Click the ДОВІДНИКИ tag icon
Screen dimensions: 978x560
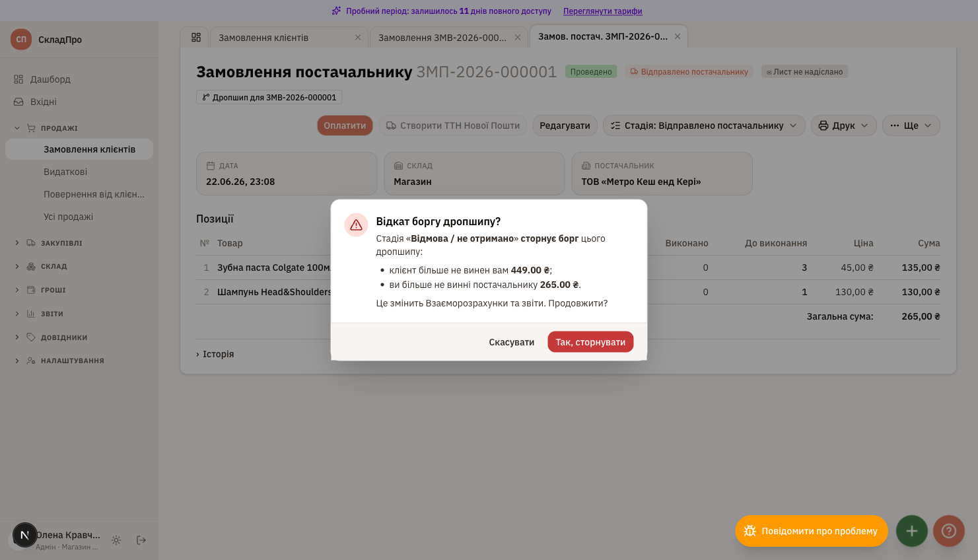[31, 337]
